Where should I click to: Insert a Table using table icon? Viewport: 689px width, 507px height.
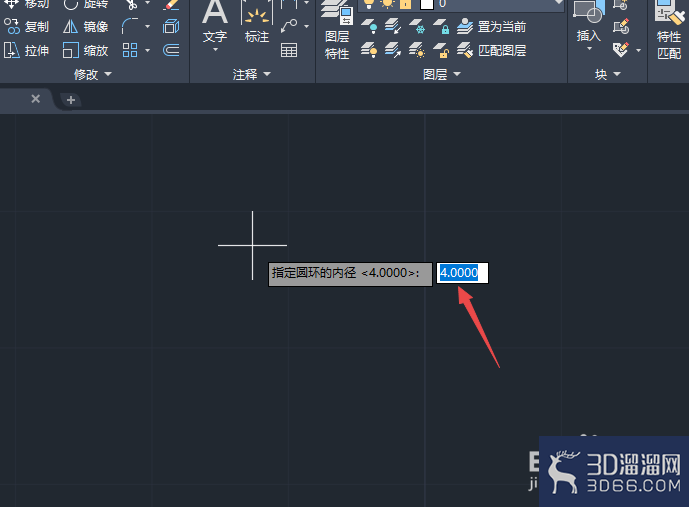pos(289,50)
